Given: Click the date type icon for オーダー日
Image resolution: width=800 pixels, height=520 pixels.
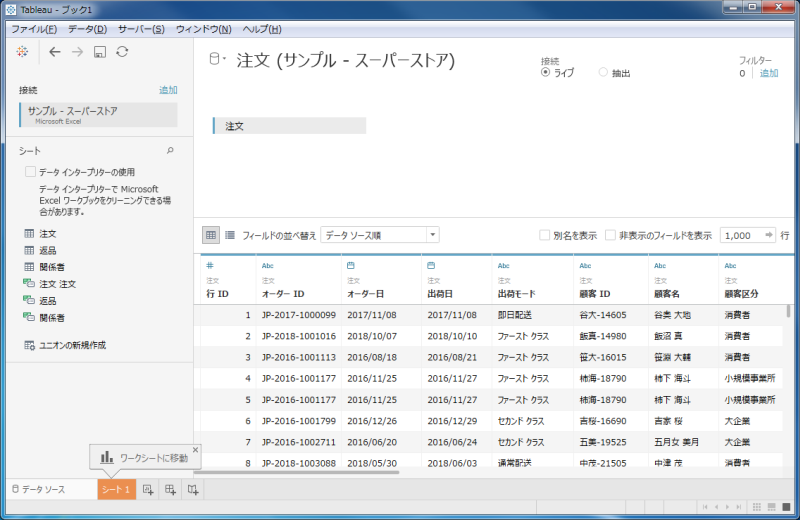Looking at the screenshot, I should (x=351, y=265).
